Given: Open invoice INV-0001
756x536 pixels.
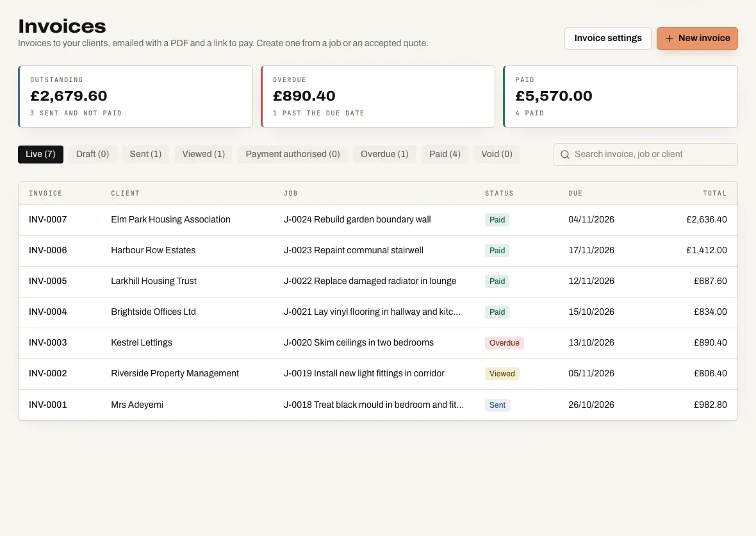Looking at the screenshot, I should tap(48, 405).
